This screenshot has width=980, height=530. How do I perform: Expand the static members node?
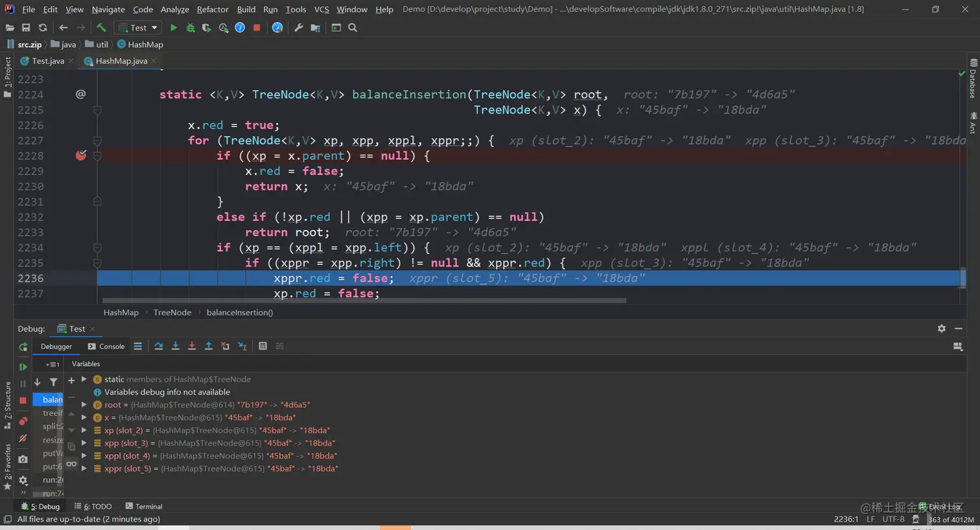(84, 379)
